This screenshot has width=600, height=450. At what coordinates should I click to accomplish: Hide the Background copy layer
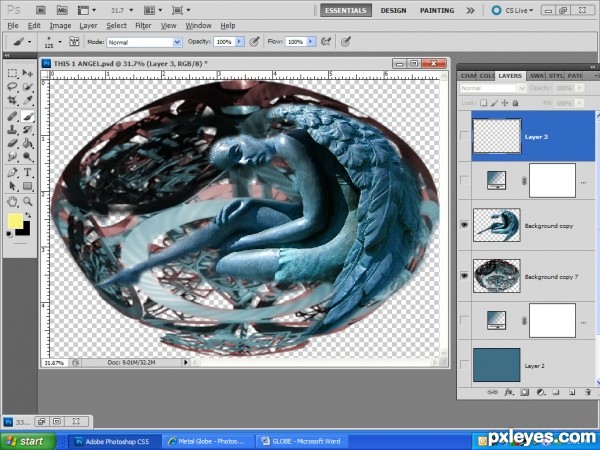pos(464,225)
